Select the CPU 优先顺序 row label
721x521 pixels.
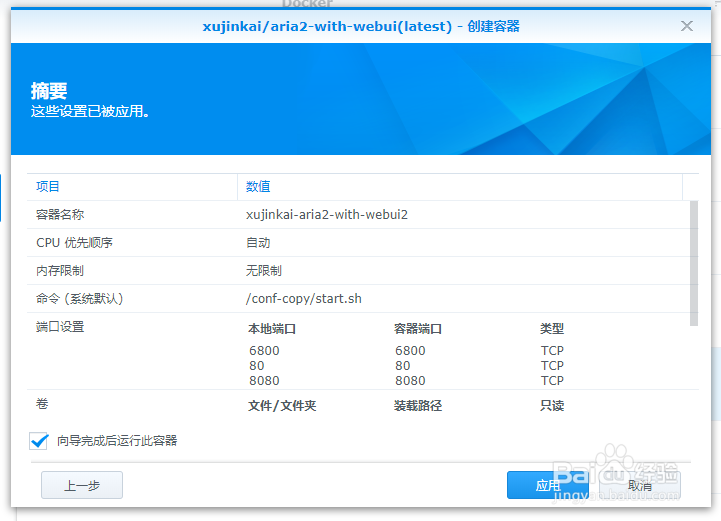(x=74, y=243)
